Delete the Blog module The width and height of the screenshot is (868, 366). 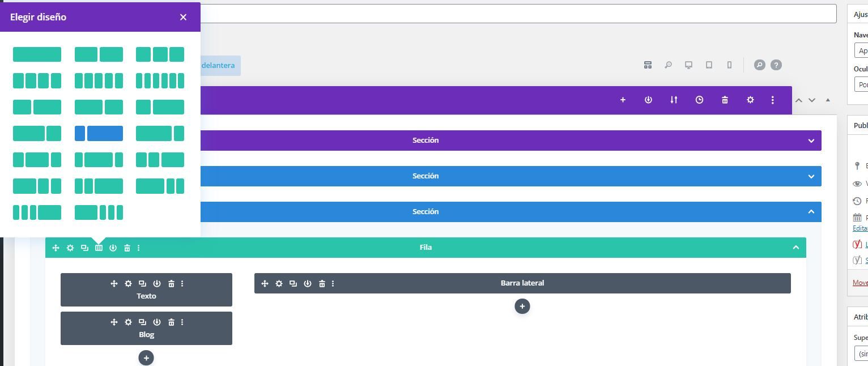point(171,322)
